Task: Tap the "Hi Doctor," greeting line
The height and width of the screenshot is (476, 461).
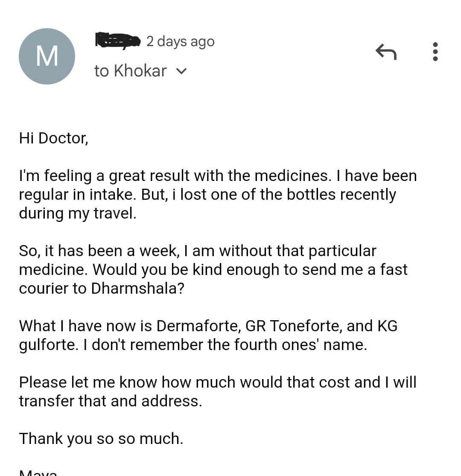Action: click(x=54, y=138)
